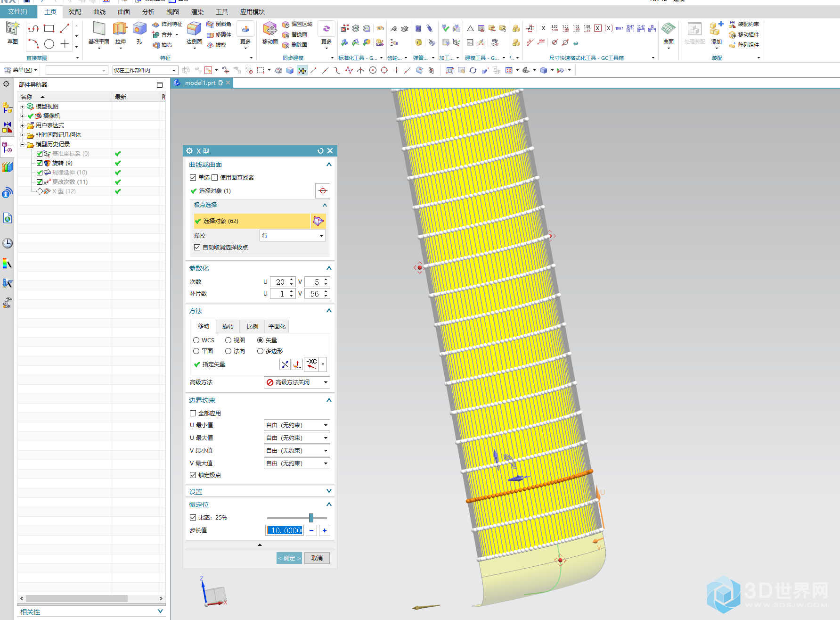Open the U 最小值 constraint dropdown
The image size is (840, 620).
[297, 425]
